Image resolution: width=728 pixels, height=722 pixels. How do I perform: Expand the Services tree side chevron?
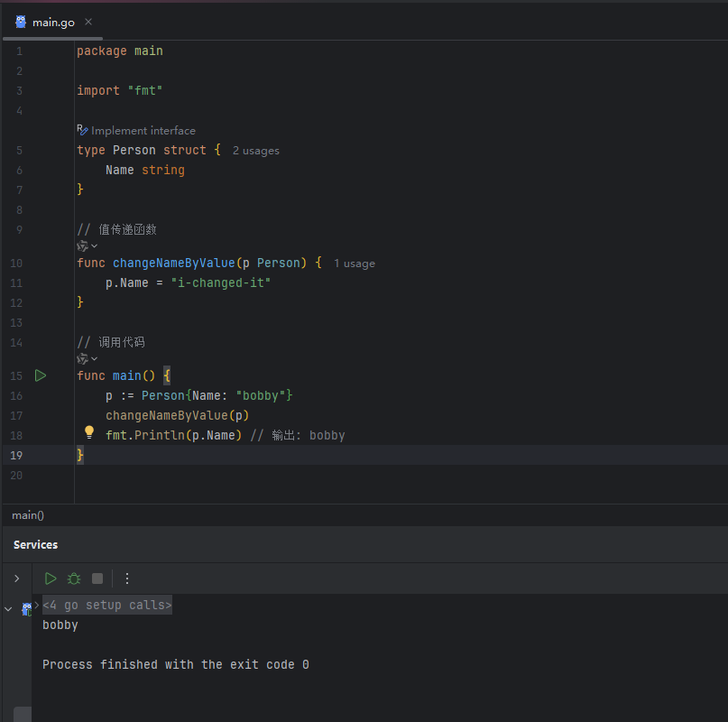pyautogui.click(x=17, y=579)
